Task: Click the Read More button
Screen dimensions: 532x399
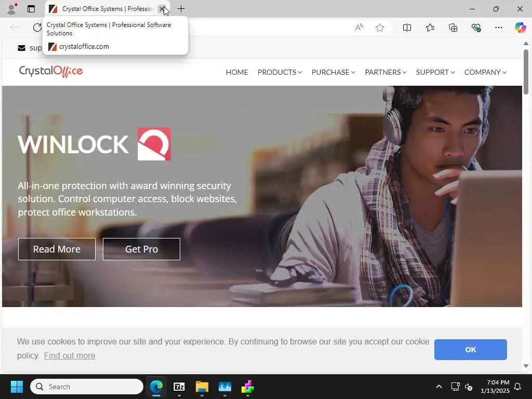Action: pos(57,249)
